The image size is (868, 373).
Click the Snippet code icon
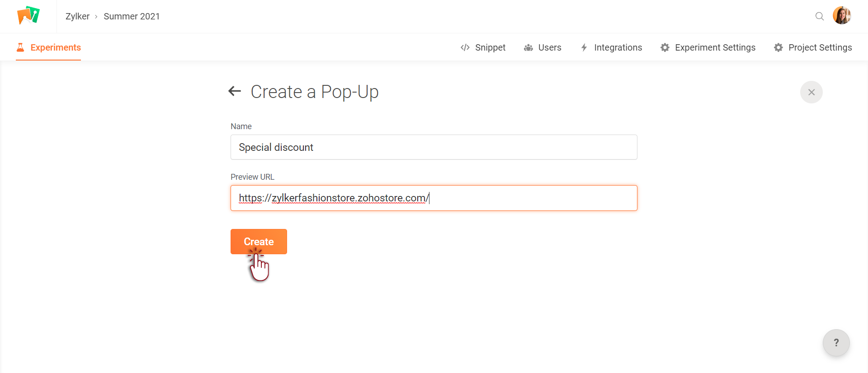pos(465,47)
